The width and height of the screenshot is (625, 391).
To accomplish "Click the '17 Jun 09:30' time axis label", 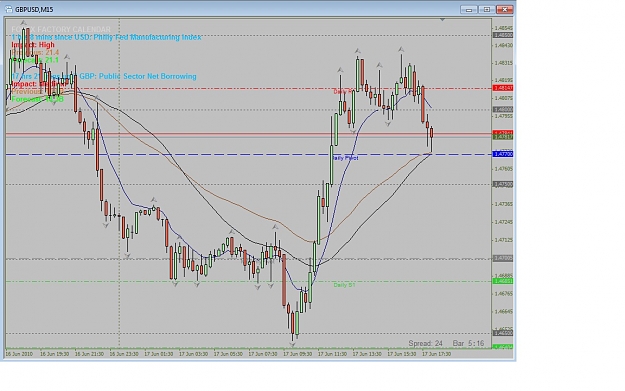I will click(x=298, y=354).
